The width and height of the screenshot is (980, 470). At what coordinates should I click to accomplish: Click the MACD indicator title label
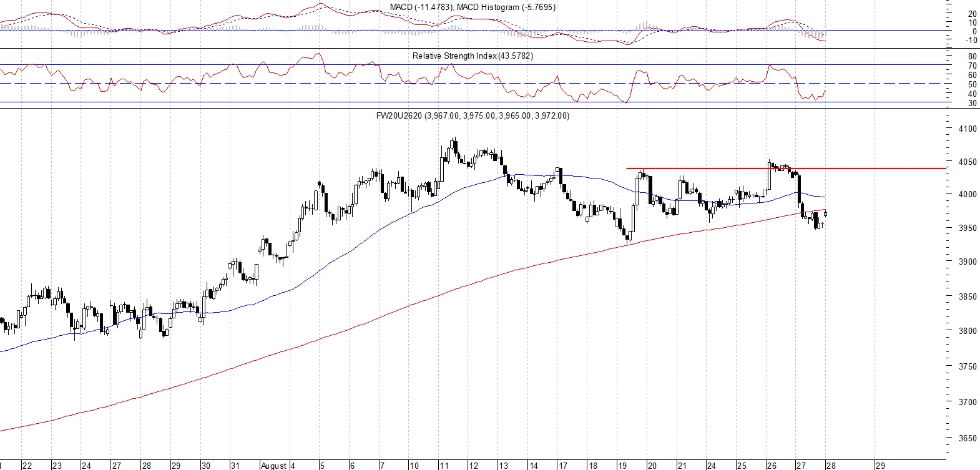point(473,7)
